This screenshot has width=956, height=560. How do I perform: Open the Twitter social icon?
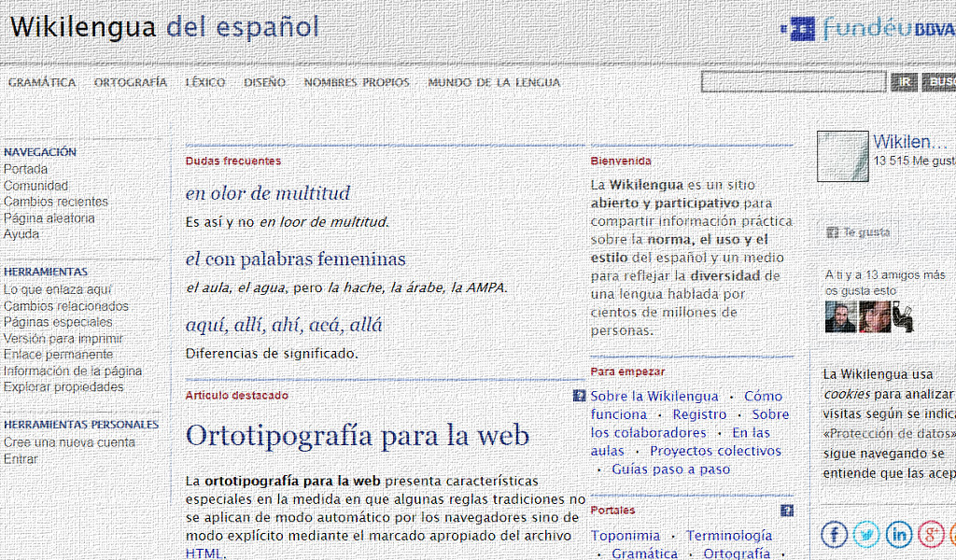(x=865, y=534)
